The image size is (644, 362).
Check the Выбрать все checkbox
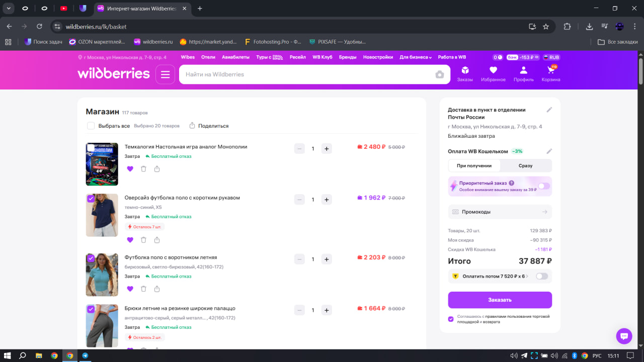(91, 126)
